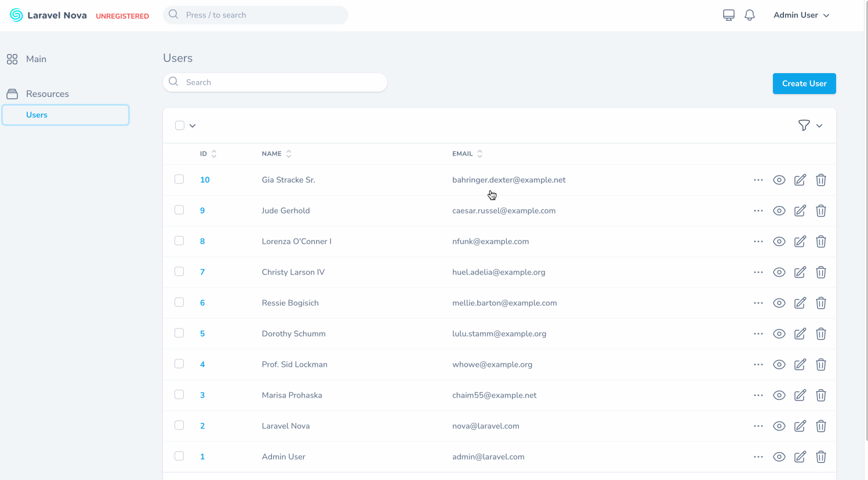
Task: Click the UNREGISTERED label
Action: click(x=122, y=16)
